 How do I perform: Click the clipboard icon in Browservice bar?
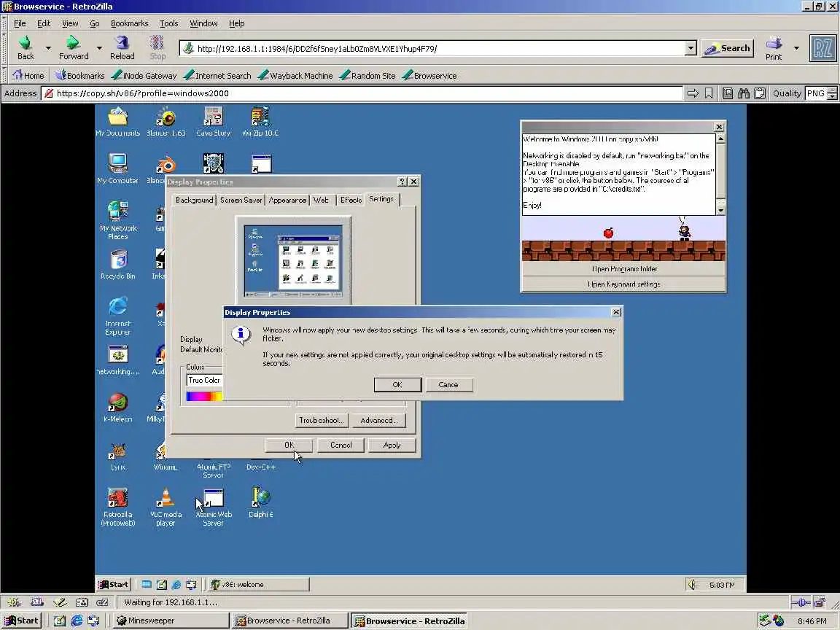(760, 93)
